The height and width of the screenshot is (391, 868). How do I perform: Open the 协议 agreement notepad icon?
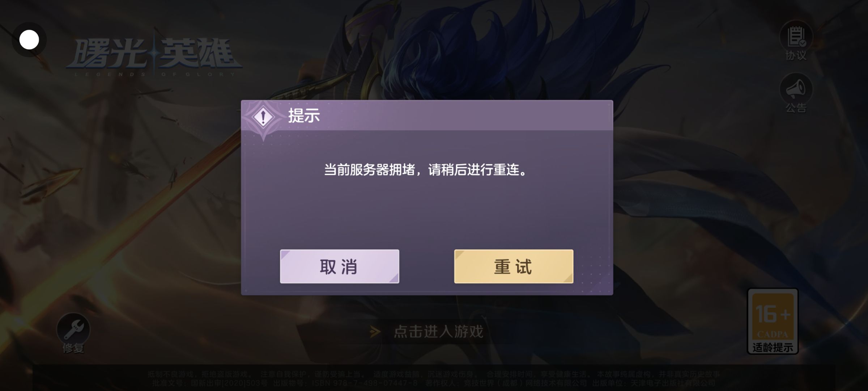click(796, 37)
